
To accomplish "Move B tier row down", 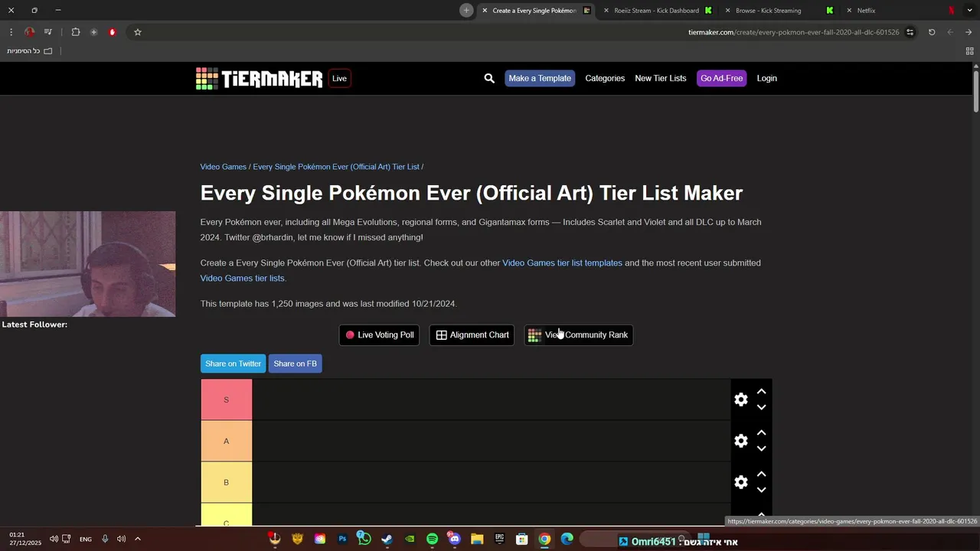I will [761, 490].
